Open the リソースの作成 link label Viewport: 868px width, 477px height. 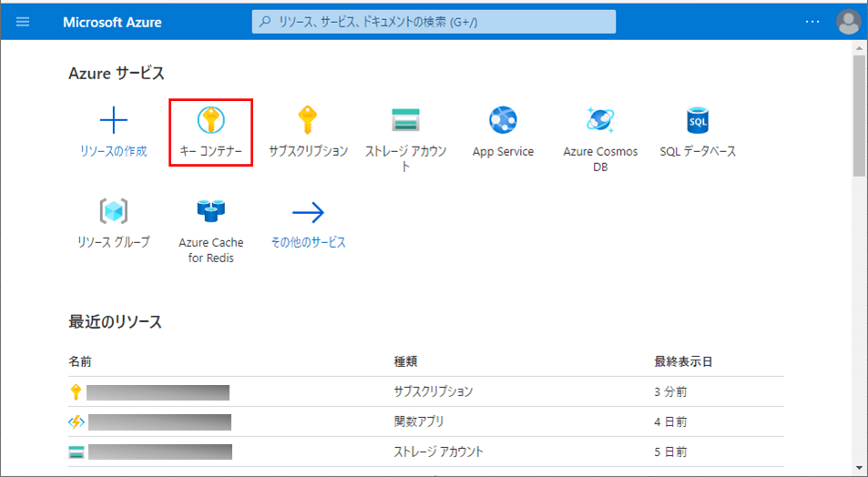pos(114,151)
